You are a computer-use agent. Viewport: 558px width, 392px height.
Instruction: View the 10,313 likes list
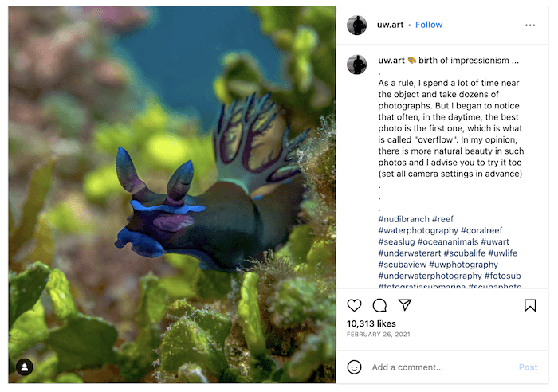[x=371, y=323]
